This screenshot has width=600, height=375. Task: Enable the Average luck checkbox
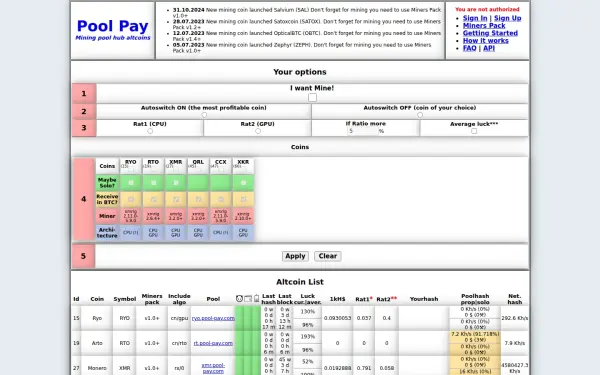coord(474,131)
